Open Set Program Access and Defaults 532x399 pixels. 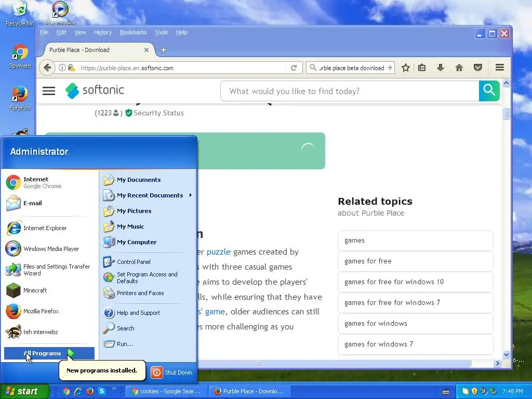pos(148,277)
